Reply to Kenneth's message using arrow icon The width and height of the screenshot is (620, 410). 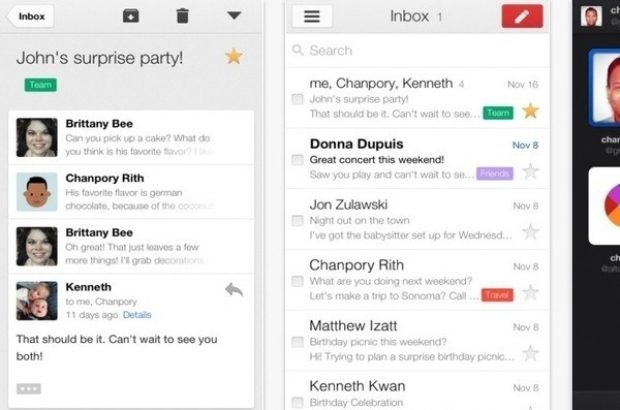pyautogui.click(x=234, y=289)
